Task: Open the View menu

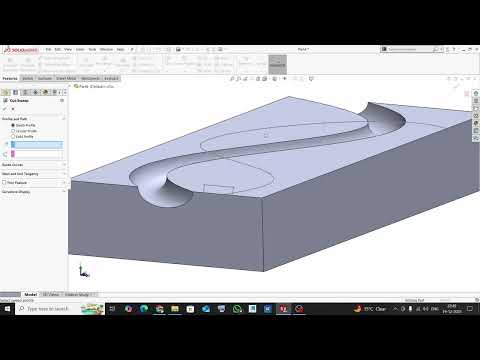Action: (68, 49)
